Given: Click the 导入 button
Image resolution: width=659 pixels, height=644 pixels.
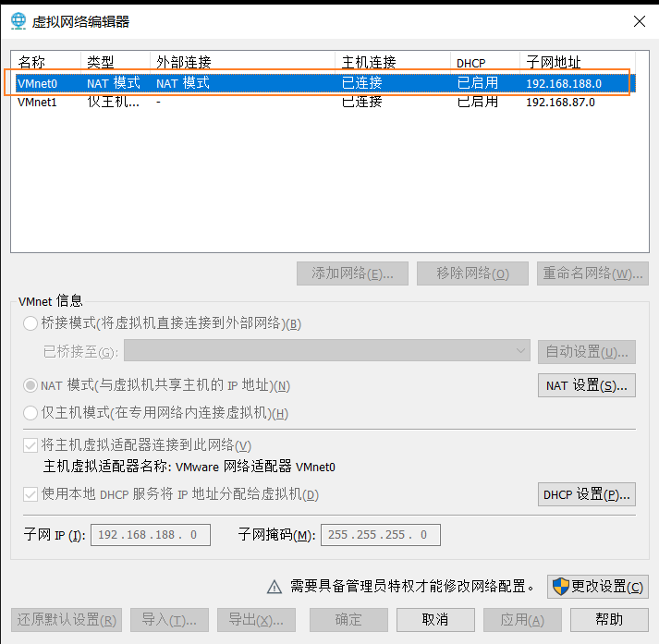Looking at the screenshot, I should tap(169, 620).
